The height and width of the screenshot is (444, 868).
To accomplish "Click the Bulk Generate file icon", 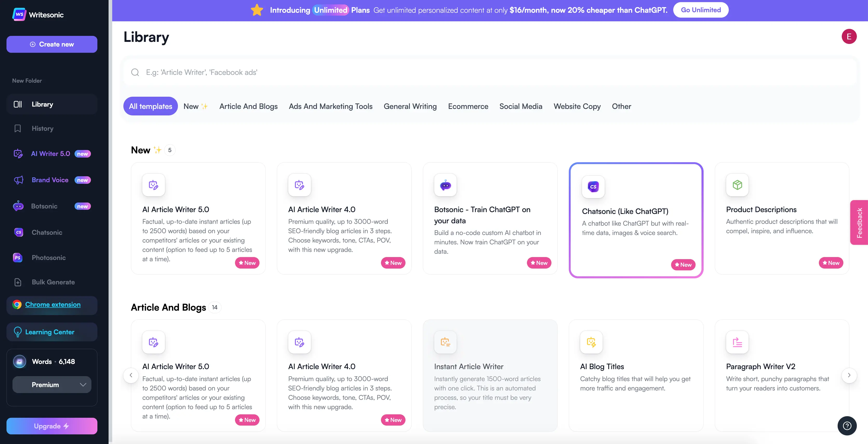I will click(18, 282).
